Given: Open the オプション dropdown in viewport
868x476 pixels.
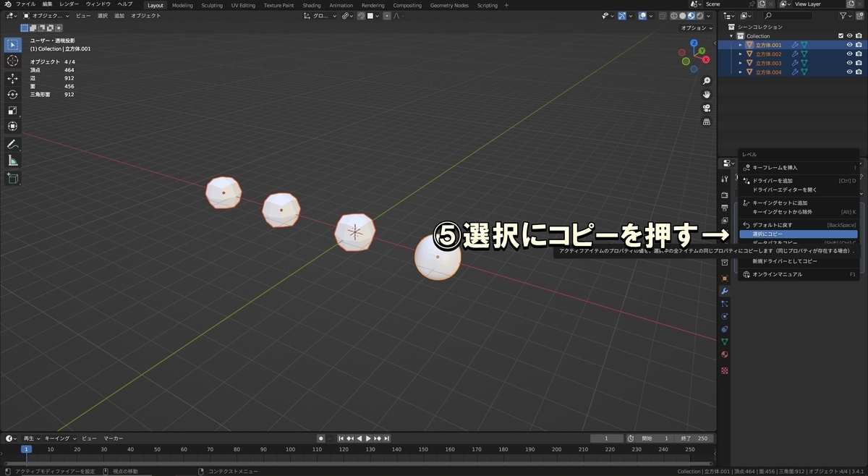Looking at the screenshot, I should [x=697, y=27].
